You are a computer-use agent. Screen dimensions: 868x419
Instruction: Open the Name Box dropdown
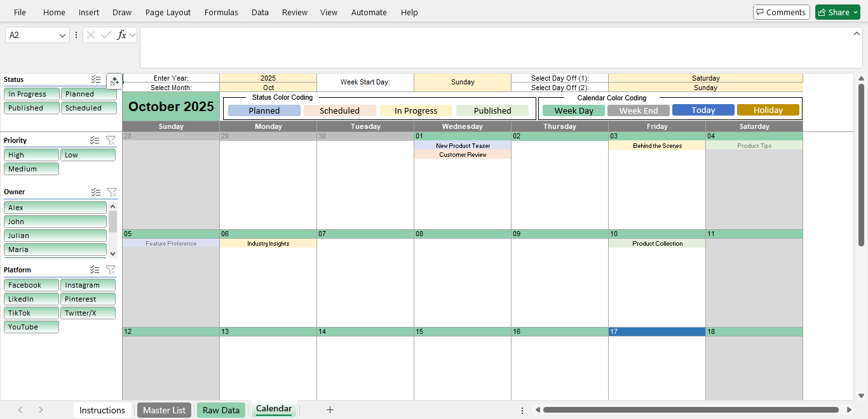click(x=62, y=35)
